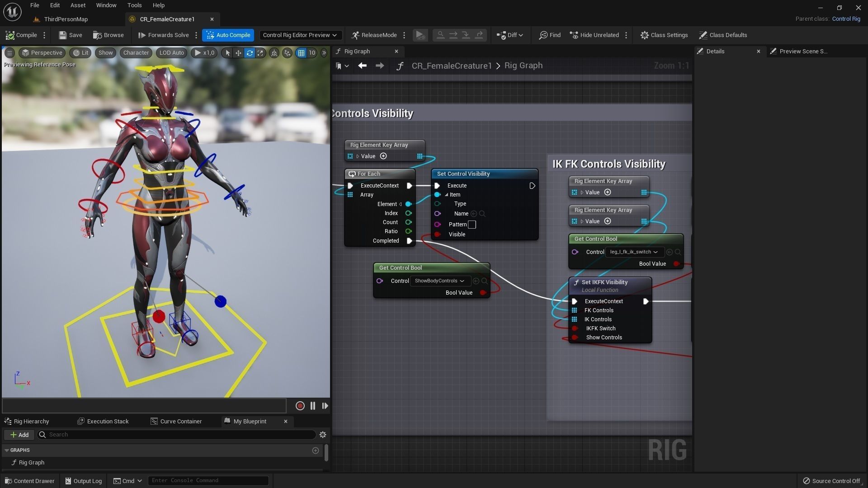Collapse the GRAPHS section

pyautogui.click(x=7, y=450)
